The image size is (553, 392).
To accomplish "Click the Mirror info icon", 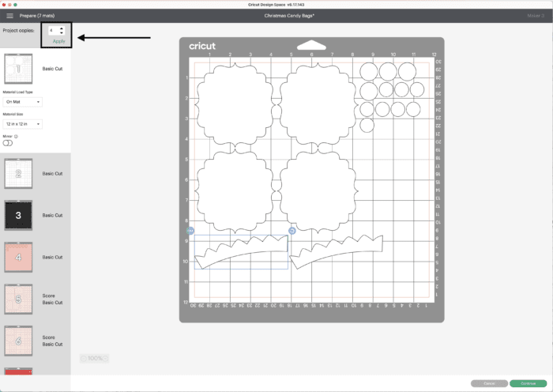I will tap(17, 136).
